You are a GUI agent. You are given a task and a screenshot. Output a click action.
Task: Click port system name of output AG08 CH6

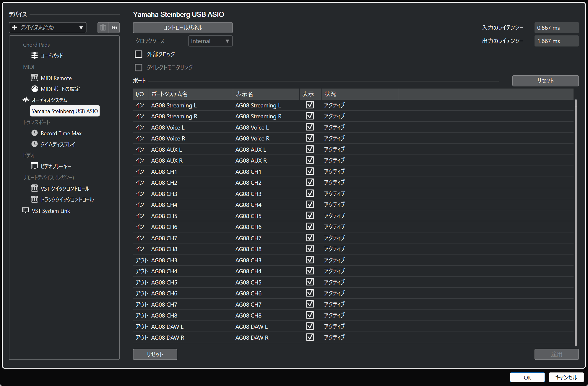pos(164,293)
